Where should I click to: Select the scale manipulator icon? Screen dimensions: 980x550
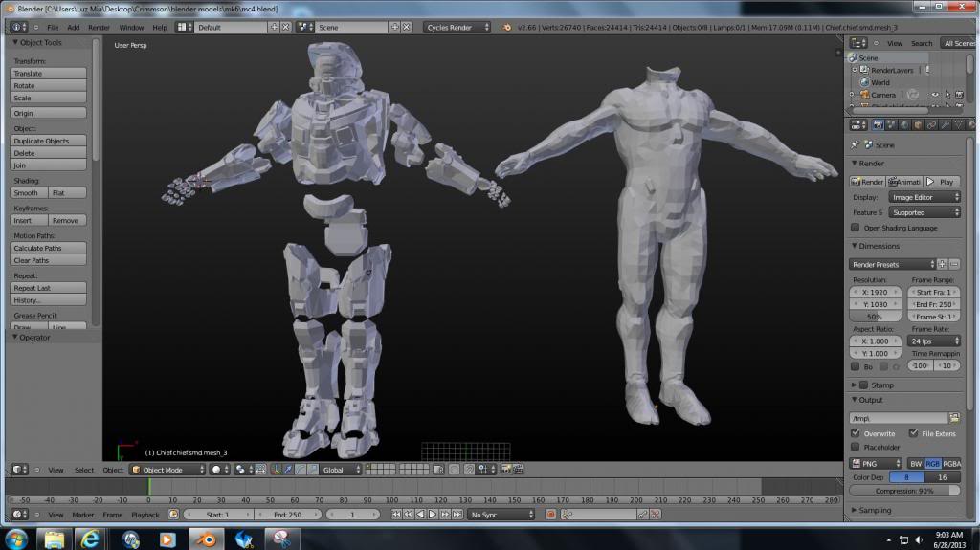coord(313,470)
